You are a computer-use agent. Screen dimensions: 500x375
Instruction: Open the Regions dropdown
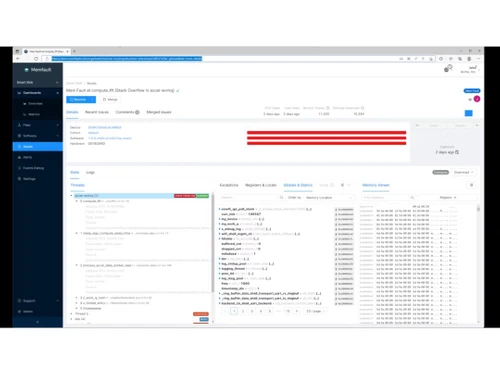click(448, 198)
